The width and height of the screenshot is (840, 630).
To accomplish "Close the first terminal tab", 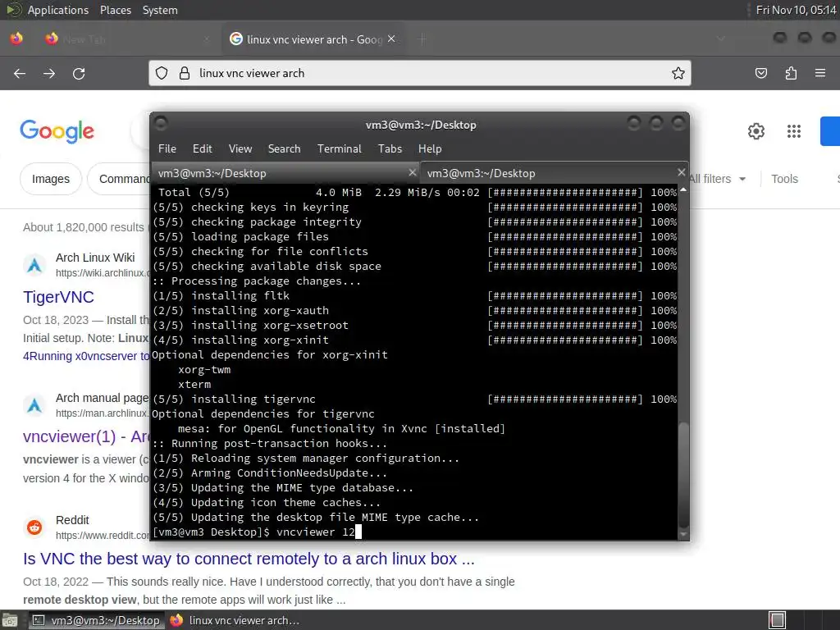I will click(x=412, y=172).
